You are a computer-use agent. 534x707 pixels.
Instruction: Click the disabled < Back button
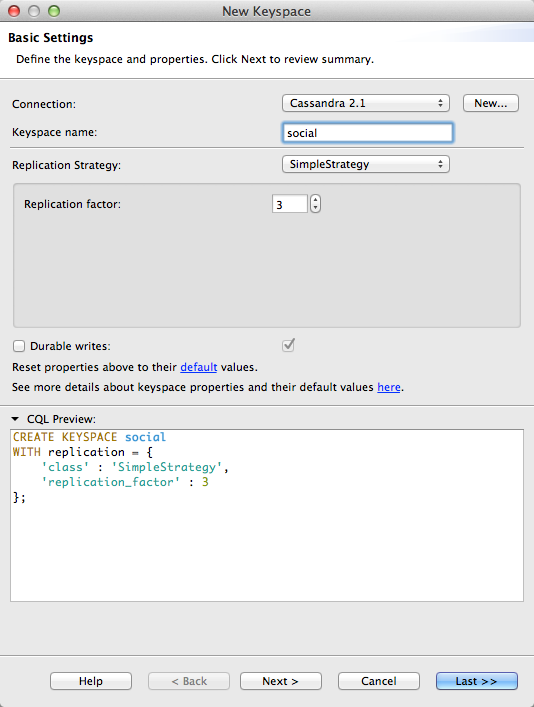pos(189,681)
